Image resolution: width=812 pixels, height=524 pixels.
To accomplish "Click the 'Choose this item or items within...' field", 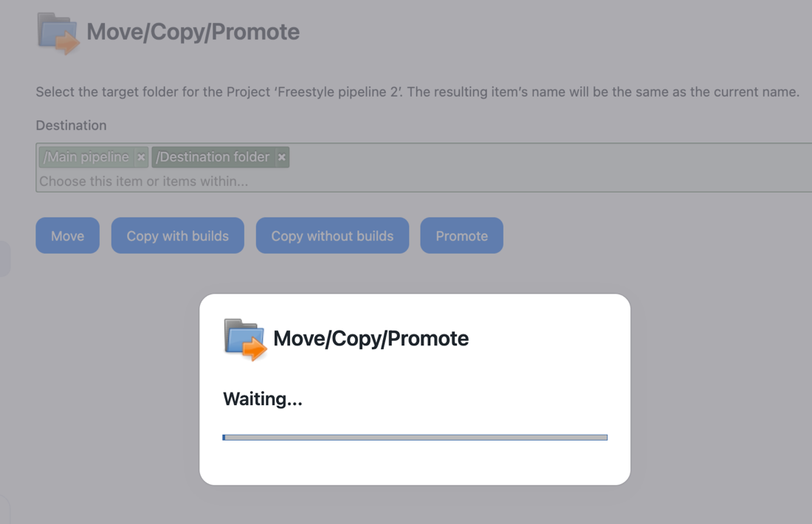I will [x=143, y=182].
